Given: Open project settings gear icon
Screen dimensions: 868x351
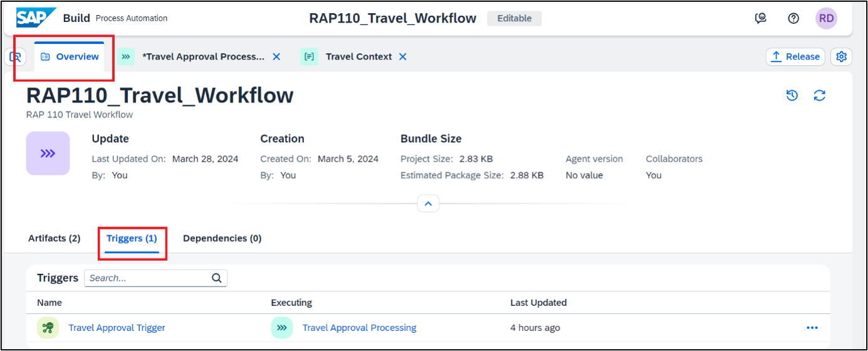Looking at the screenshot, I should point(842,56).
